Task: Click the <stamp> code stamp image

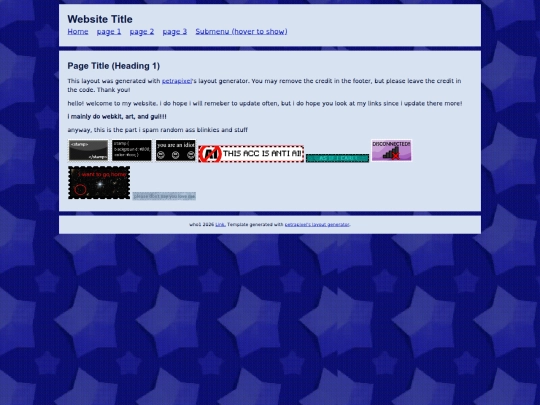Action: [88, 150]
